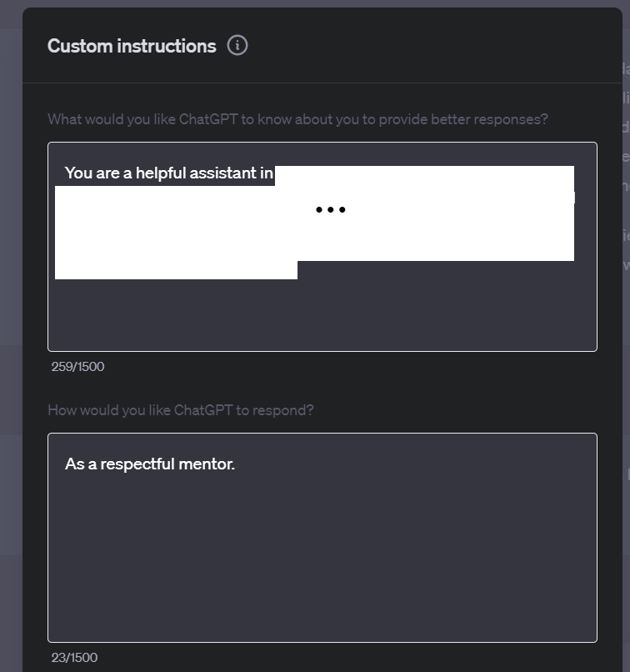Click the info icon beside Custom instructions
Viewport: 630px width, 672px height.
click(237, 46)
